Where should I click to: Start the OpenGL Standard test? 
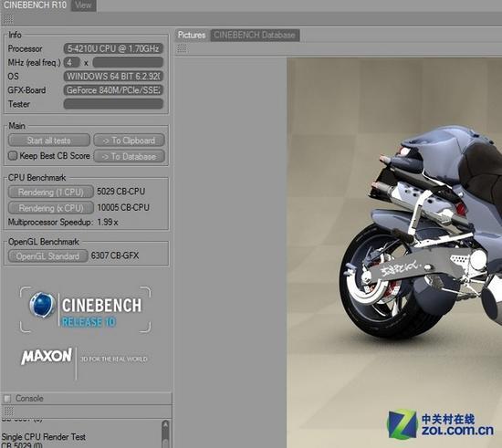[47, 256]
